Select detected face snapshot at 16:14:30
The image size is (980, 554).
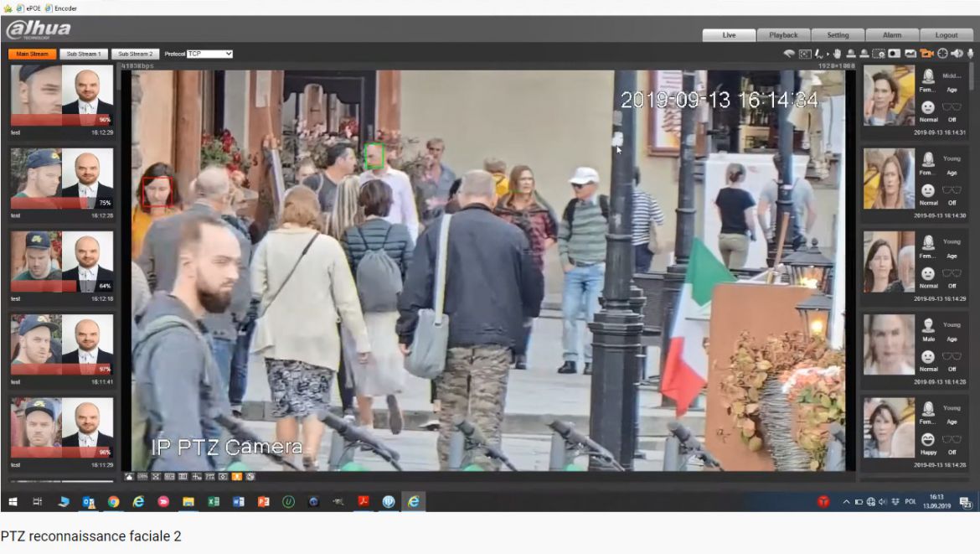889,179
